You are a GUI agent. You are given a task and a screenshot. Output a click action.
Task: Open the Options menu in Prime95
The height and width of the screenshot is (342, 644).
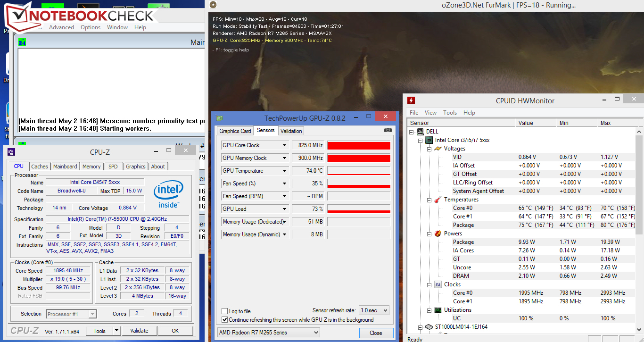91,27
